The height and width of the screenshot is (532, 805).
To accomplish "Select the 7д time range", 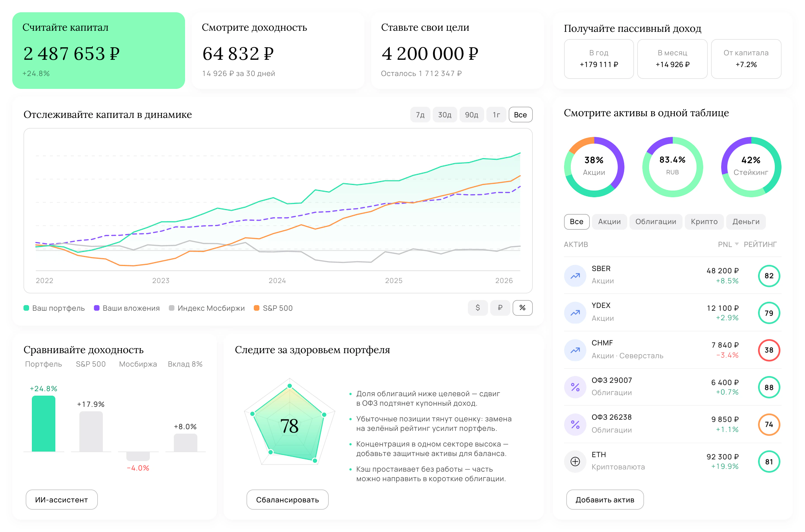I will tap(420, 115).
